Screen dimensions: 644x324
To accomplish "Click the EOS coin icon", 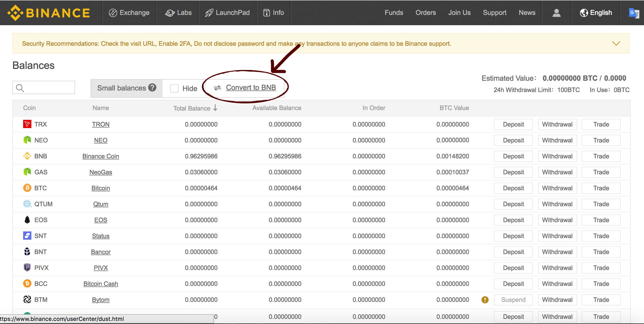I will [x=27, y=220].
